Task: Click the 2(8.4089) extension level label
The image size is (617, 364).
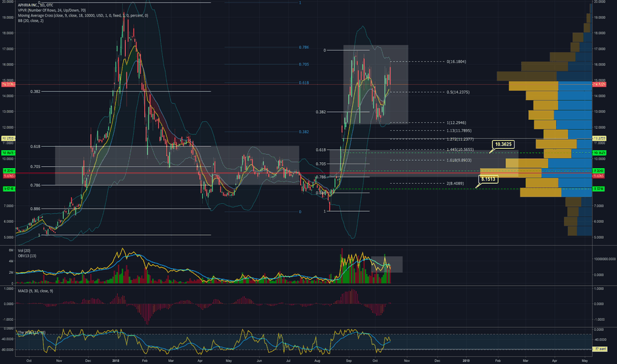Action: coord(455,183)
